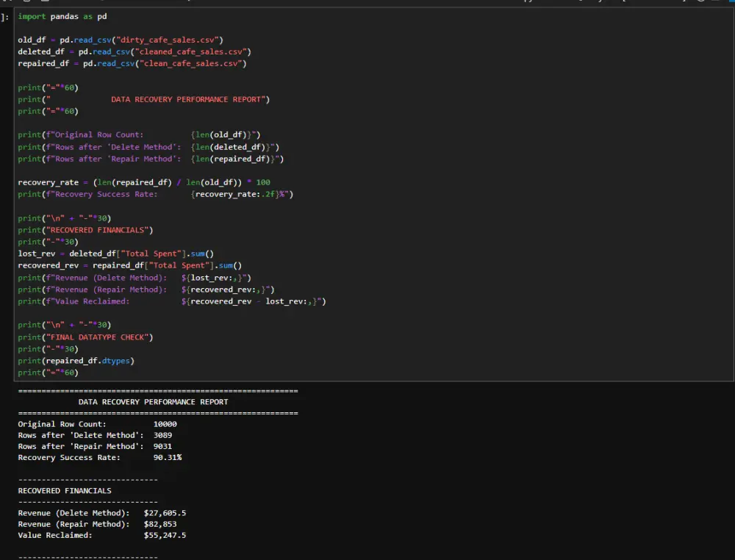Click the 'print(repaired_df.dtypes)' code line
The height and width of the screenshot is (560, 735).
(76, 361)
